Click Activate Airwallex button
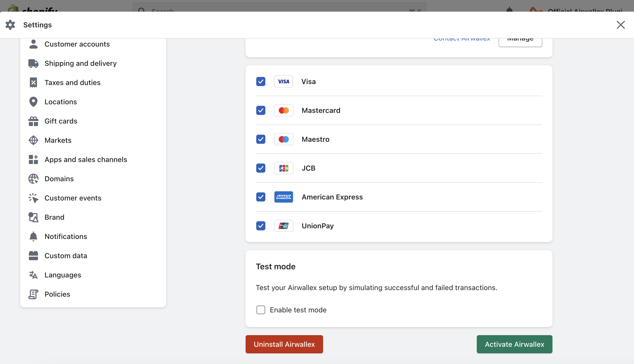This screenshot has width=634, height=364. point(514,344)
